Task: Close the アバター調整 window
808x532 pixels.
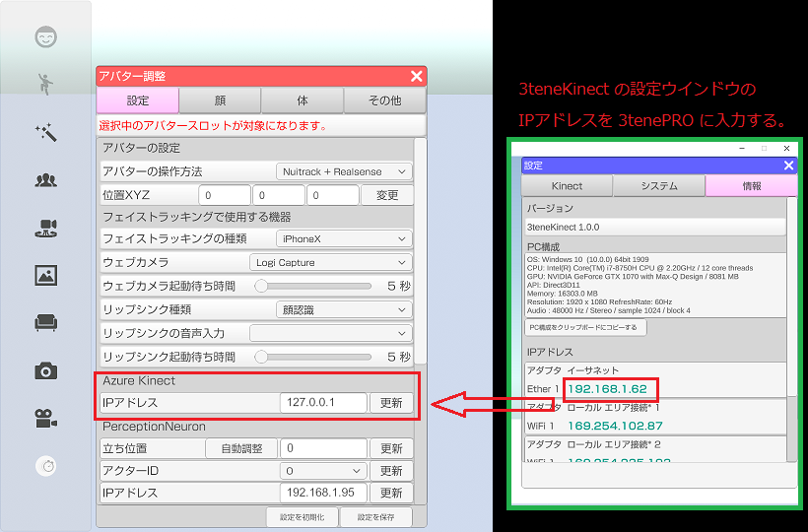Action: pos(417,76)
